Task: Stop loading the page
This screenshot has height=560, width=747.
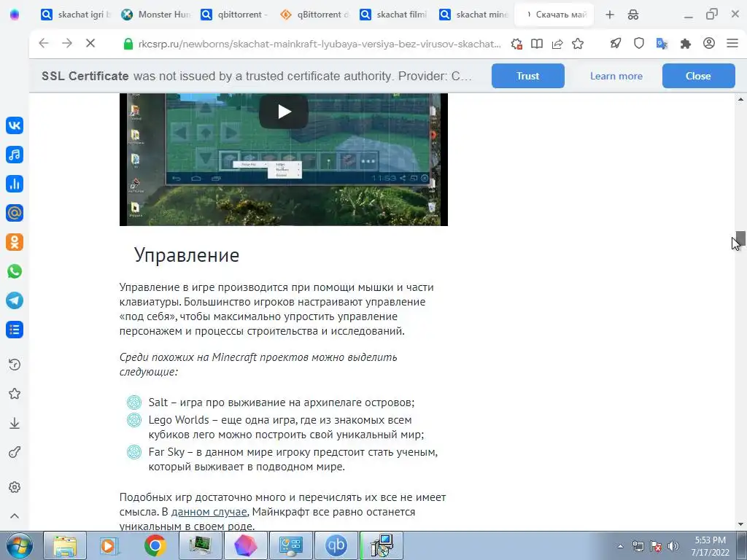Action: point(90,43)
